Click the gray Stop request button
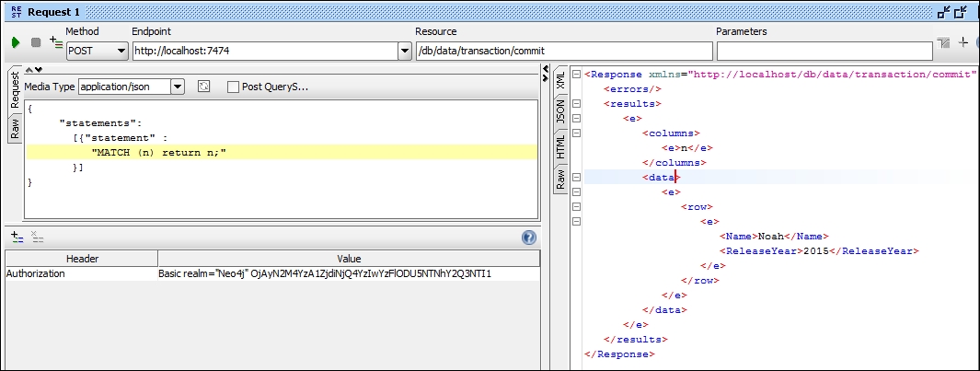Image resolution: width=980 pixels, height=371 pixels. [x=36, y=42]
